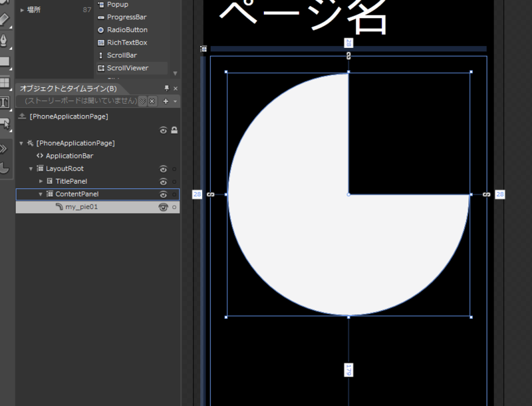Click the left margin chain-link adorner

pyautogui.click(x=211, y=194)
